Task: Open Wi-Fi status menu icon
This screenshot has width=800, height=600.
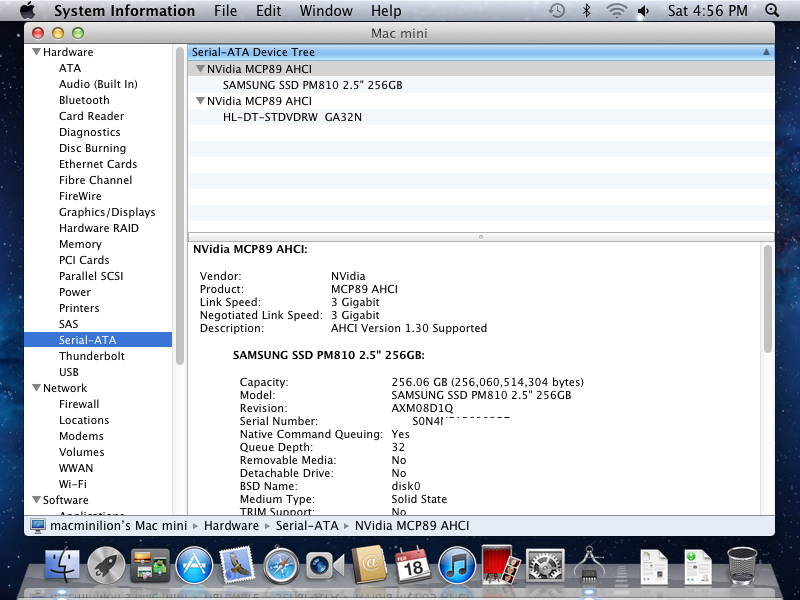Action: 616,10
